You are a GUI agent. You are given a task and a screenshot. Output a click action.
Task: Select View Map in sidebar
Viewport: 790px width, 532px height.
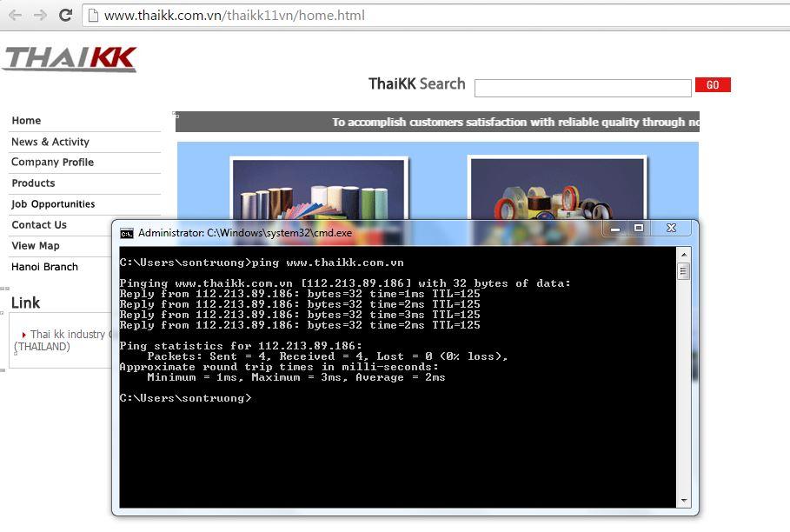36,246
